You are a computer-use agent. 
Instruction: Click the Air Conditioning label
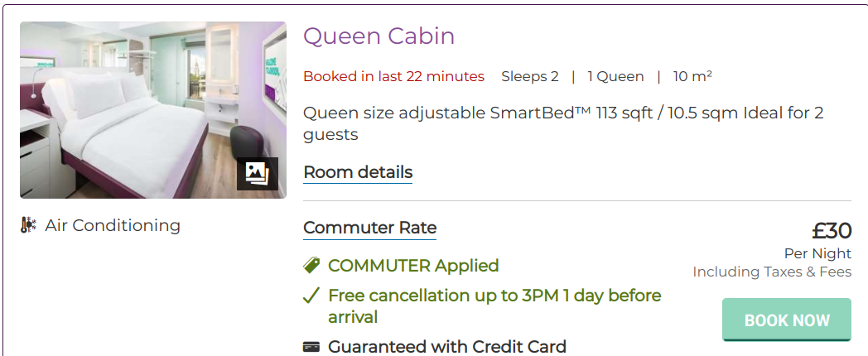[113, 225]
